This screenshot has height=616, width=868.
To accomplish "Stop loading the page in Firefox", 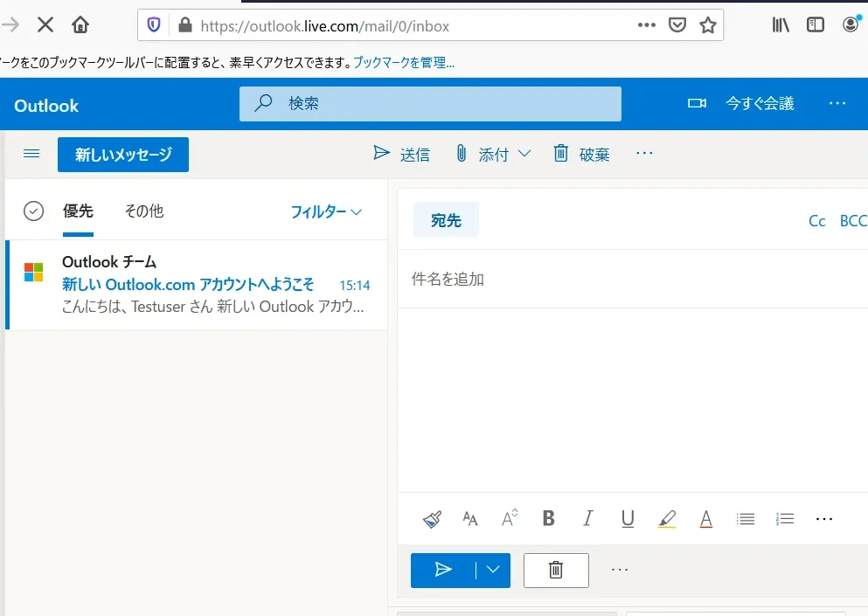I will pos(45,25).
